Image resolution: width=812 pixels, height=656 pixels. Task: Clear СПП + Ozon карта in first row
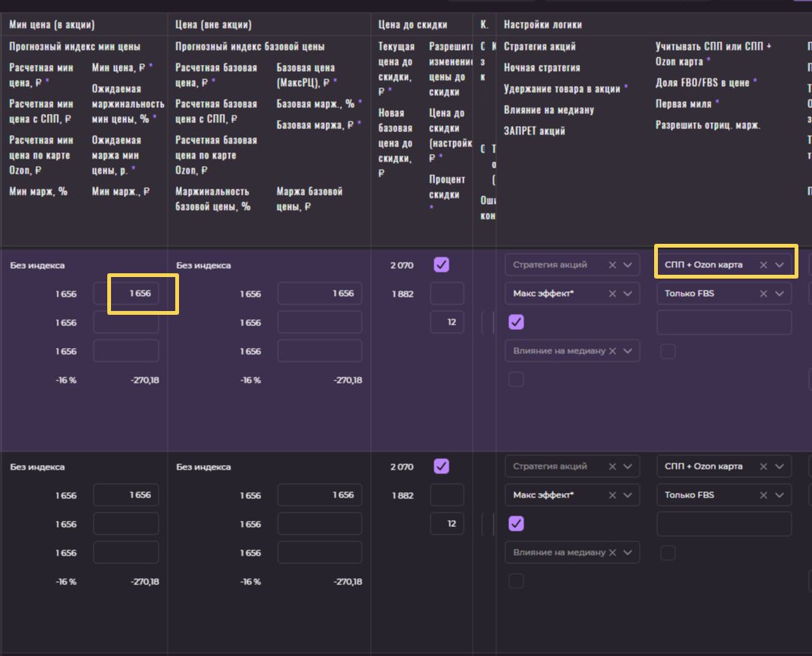pos(764,265)
